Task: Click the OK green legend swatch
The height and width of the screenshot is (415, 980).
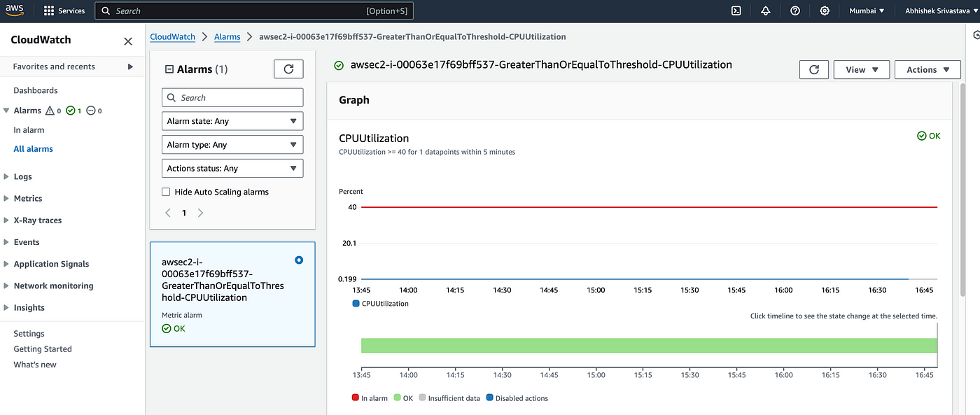Action: pyautogui.click(x=397, y=398)
